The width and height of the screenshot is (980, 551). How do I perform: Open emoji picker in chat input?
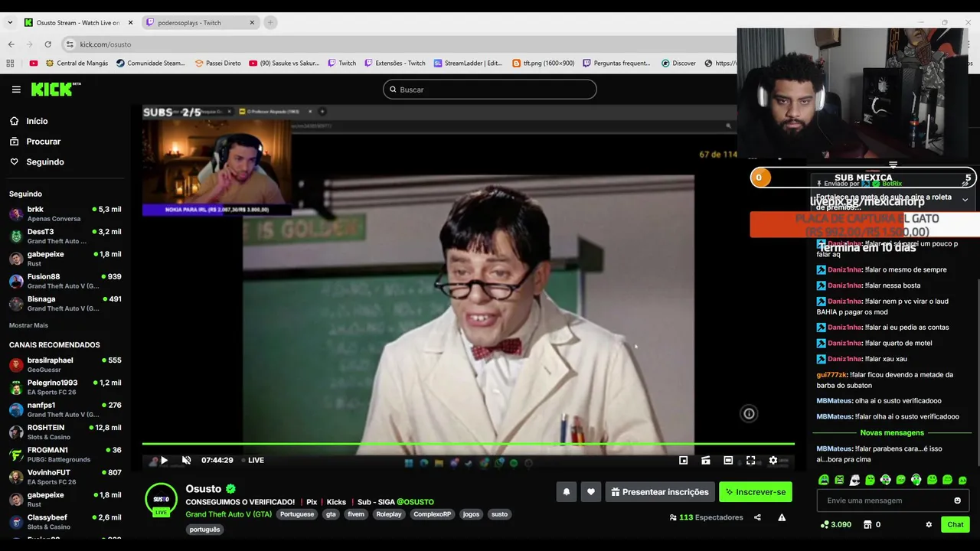point(957,500)
